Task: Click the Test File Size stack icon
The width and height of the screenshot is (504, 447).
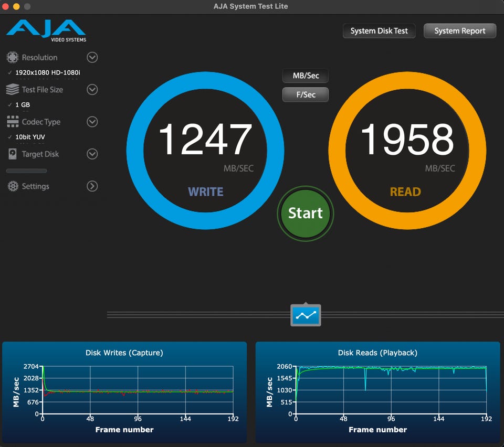Action: 13,90
